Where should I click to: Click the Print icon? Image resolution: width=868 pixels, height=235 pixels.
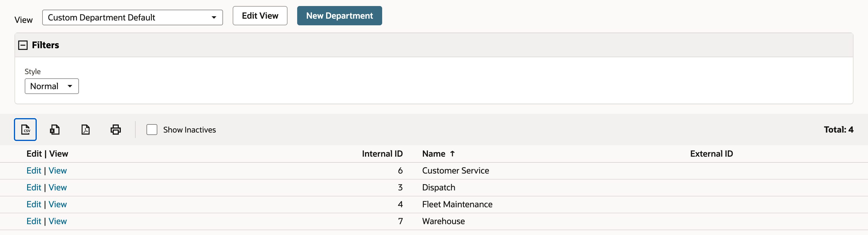115,130
